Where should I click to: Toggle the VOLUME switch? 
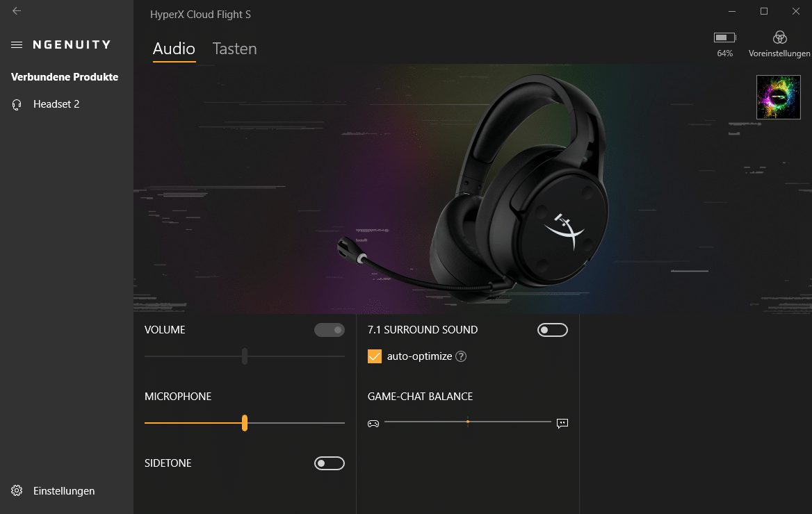pos(330,330)
